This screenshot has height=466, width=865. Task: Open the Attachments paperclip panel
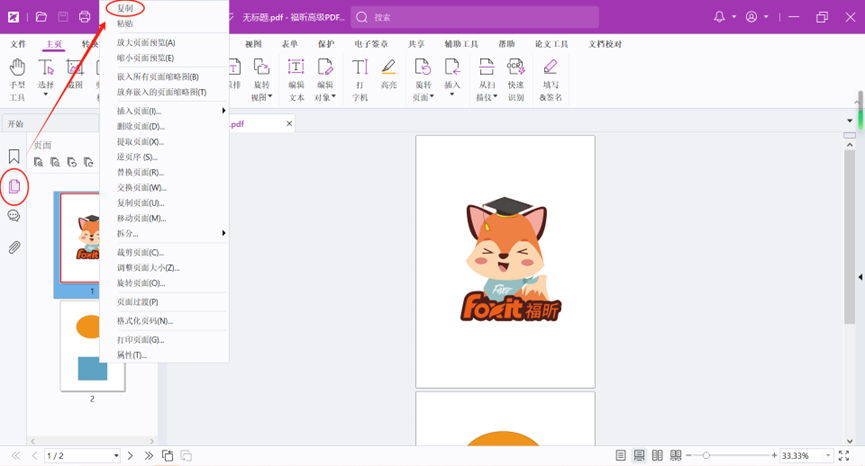(x=14, y=247)
